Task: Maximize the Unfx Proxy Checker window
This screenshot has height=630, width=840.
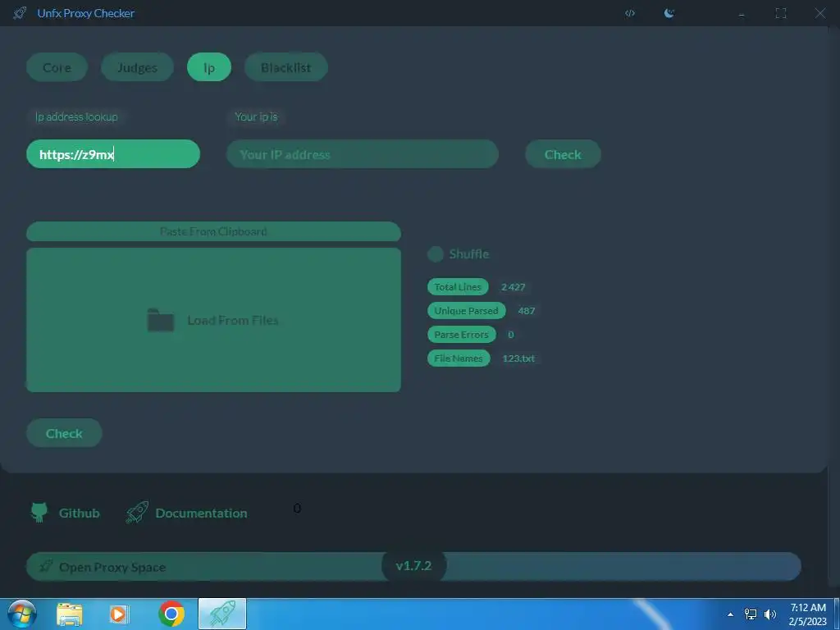Action: [x=781, y=13]
